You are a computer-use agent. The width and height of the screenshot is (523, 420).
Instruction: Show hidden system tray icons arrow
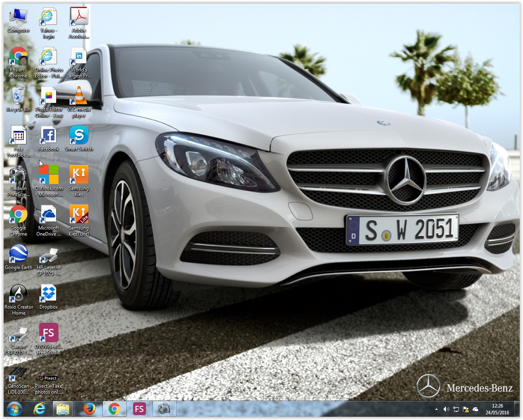[436, 409]
